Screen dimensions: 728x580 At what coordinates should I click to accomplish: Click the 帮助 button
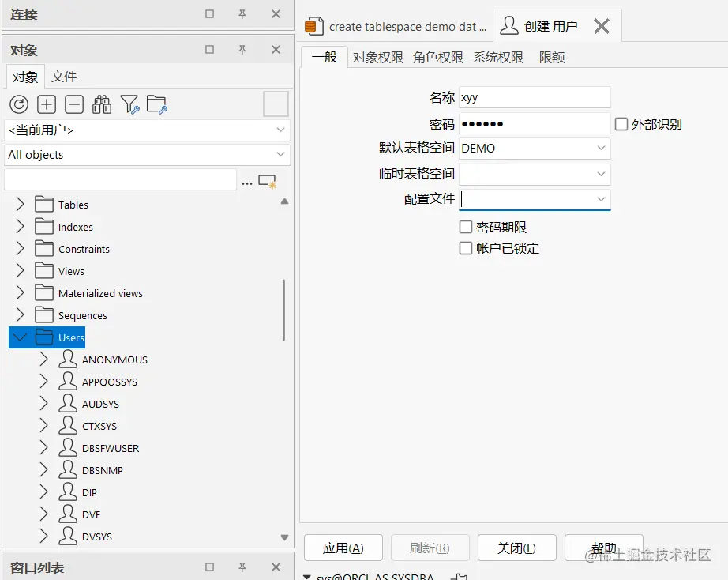(603, 548)
